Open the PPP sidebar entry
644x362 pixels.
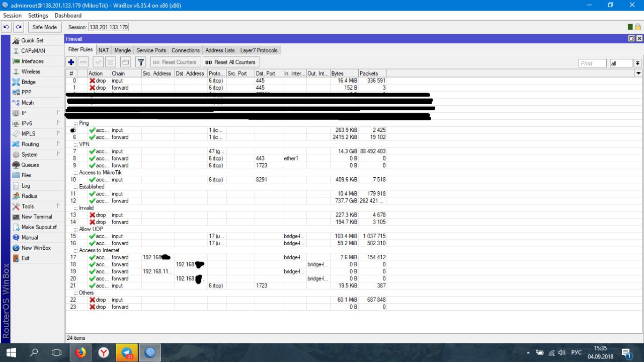click(x=26, y=92)
